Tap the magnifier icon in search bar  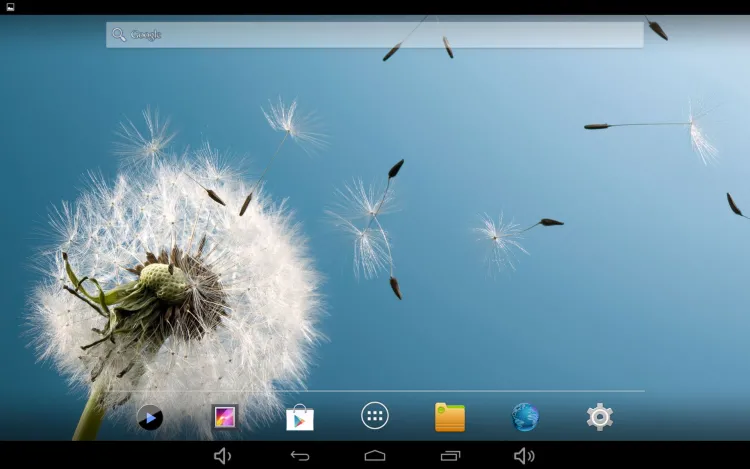[119, 35]
